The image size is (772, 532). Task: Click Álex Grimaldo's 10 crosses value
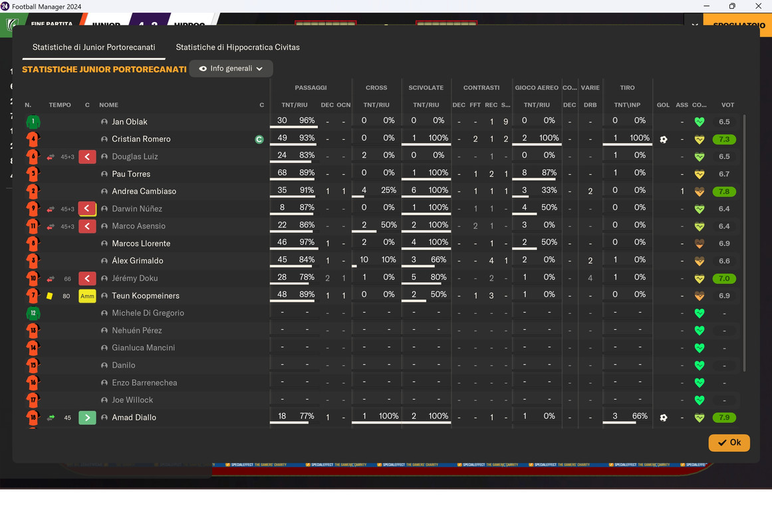(x=364, y=259)
